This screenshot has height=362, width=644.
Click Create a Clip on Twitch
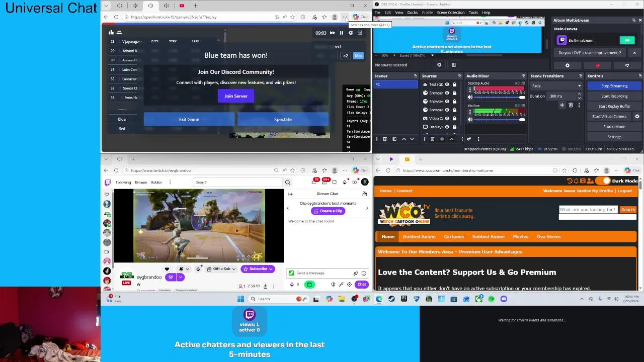point(328,211)
